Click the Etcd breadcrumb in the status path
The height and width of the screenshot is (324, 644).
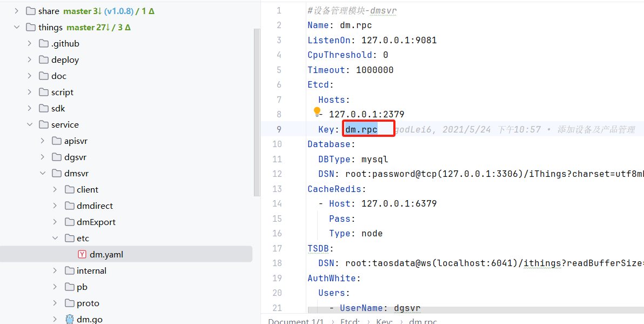tap(351, 321)
